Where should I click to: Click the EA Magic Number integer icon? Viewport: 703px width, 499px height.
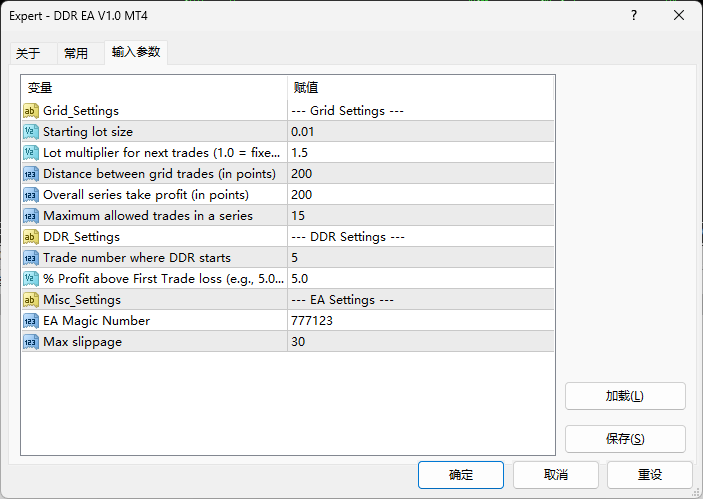(x=31, y=321)
